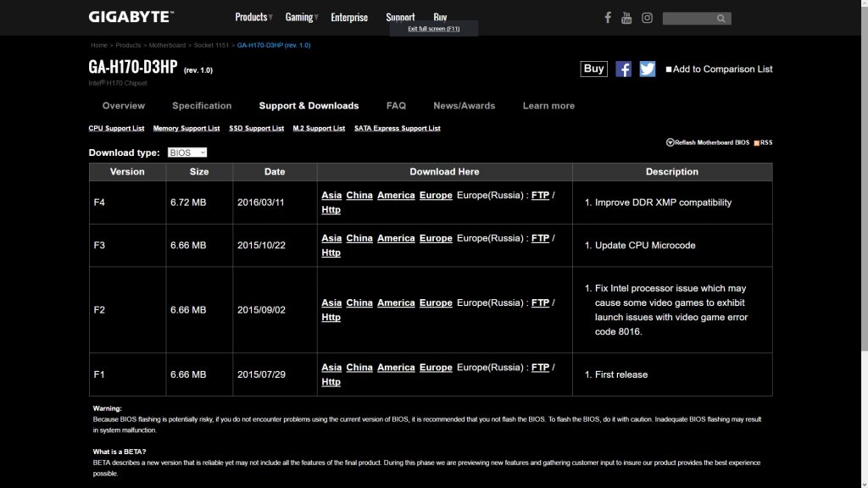Expand the Products menu
Viewport: 868px width, 488px height.
[x=253, y=17]
